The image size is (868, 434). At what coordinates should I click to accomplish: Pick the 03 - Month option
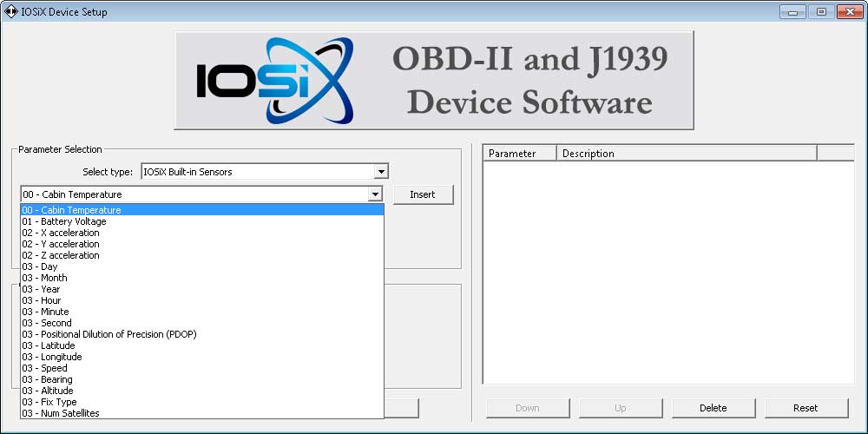point(202,278)
